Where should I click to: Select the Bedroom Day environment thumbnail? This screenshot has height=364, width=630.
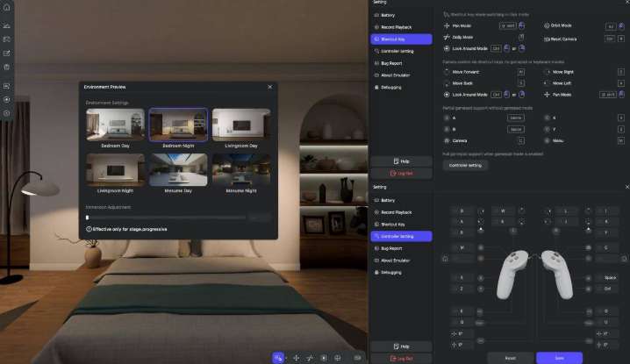115,125
